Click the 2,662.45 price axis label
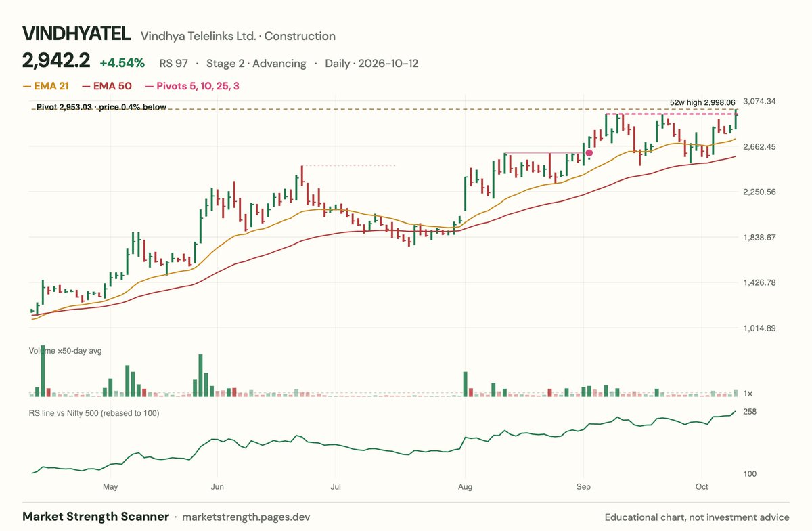812x531 pixels. tap(758, 146)
